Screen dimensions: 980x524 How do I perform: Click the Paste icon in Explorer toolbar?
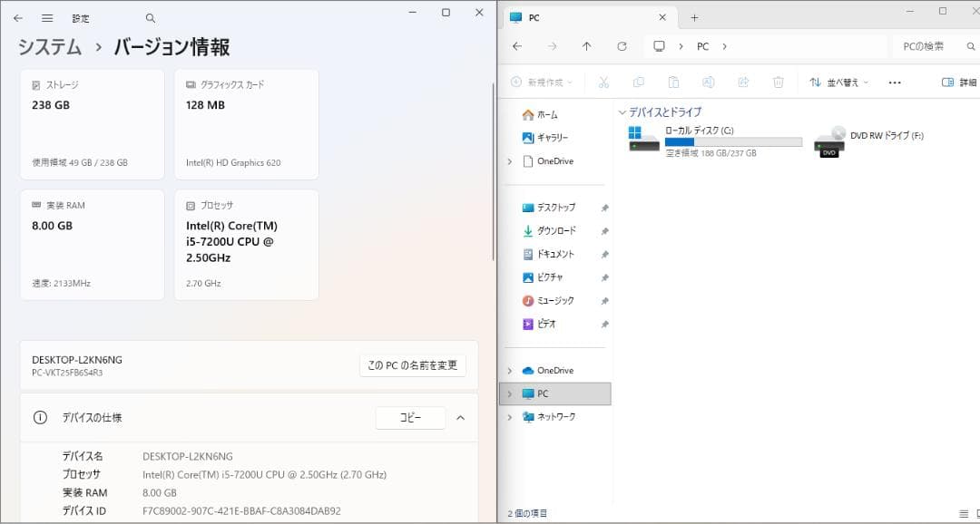pyautogui.click(x=673, y=82)
